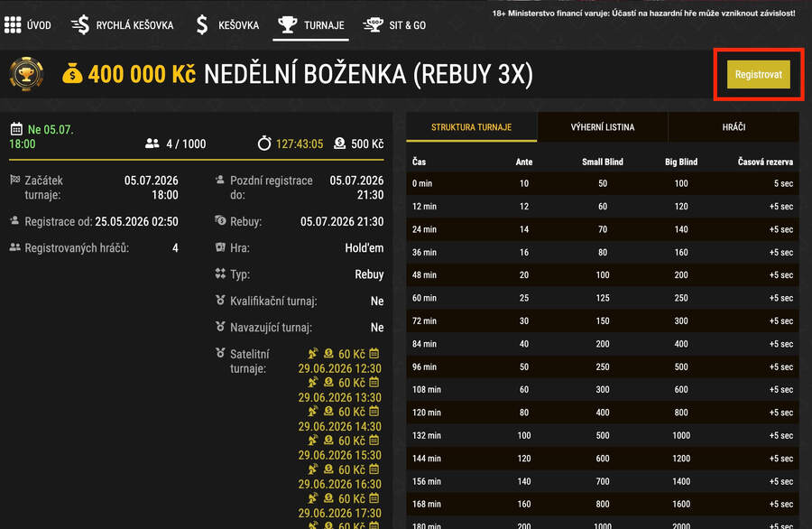Click the 1600 big blind value

point(681,504)
